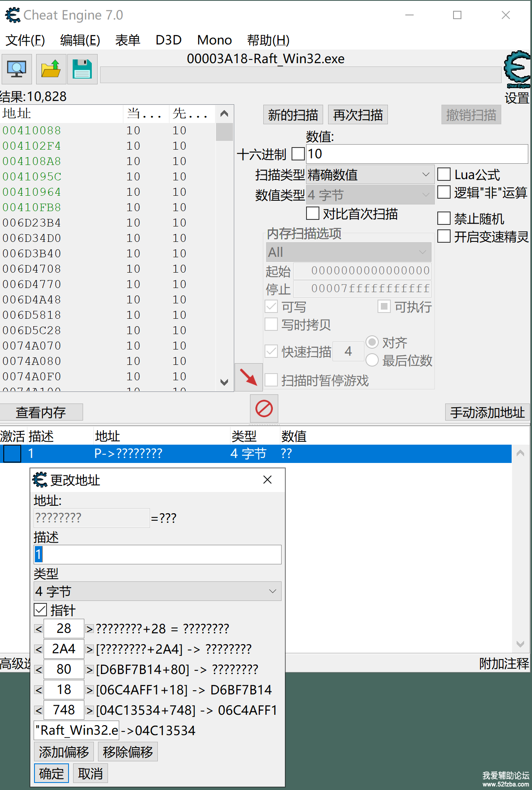Click the 再次扫描 button
The width and height of the screenshot is (532, 790).
[x=358, y=115]
